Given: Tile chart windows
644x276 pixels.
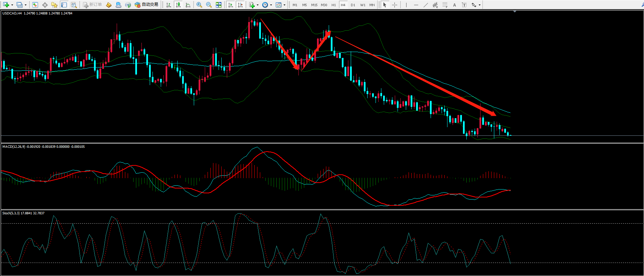Looking at the screenshot, I should (x=219, y=5).
